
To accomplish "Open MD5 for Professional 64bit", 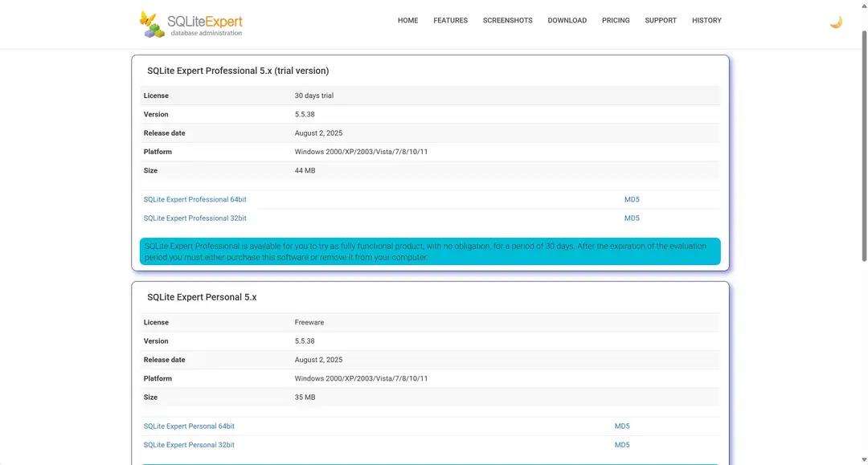I will coord(632,200).
